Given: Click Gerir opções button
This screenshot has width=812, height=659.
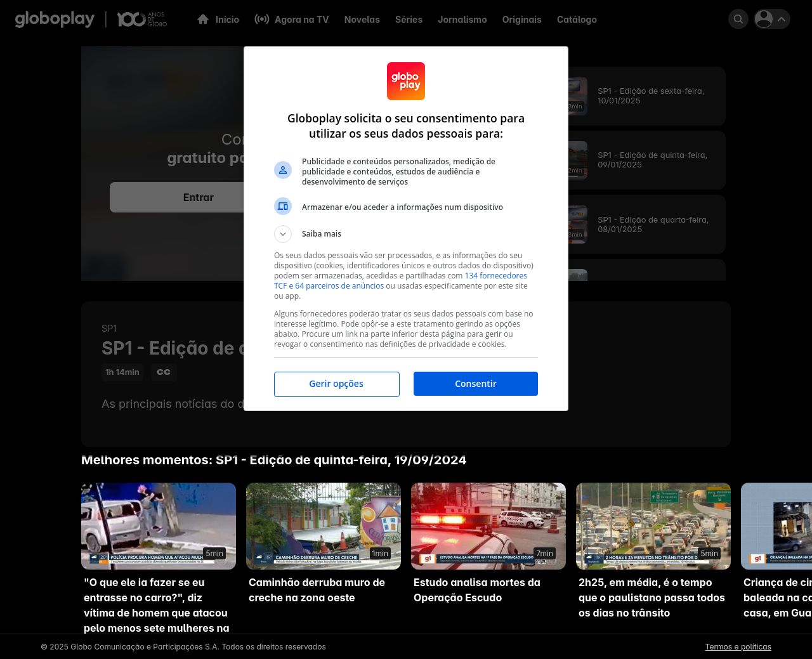Looking at the screenshot, I should click(x=336, y=384).
